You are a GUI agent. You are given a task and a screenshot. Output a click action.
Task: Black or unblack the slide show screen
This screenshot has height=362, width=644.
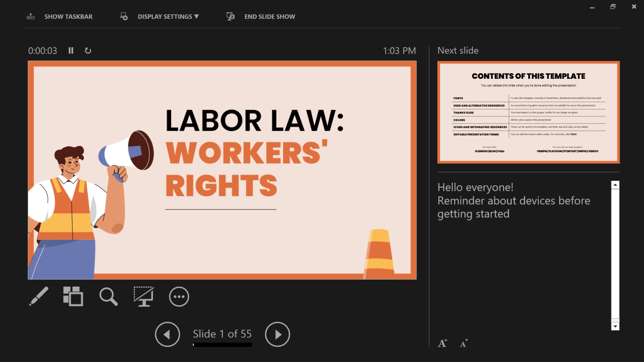tap(143, 297)
